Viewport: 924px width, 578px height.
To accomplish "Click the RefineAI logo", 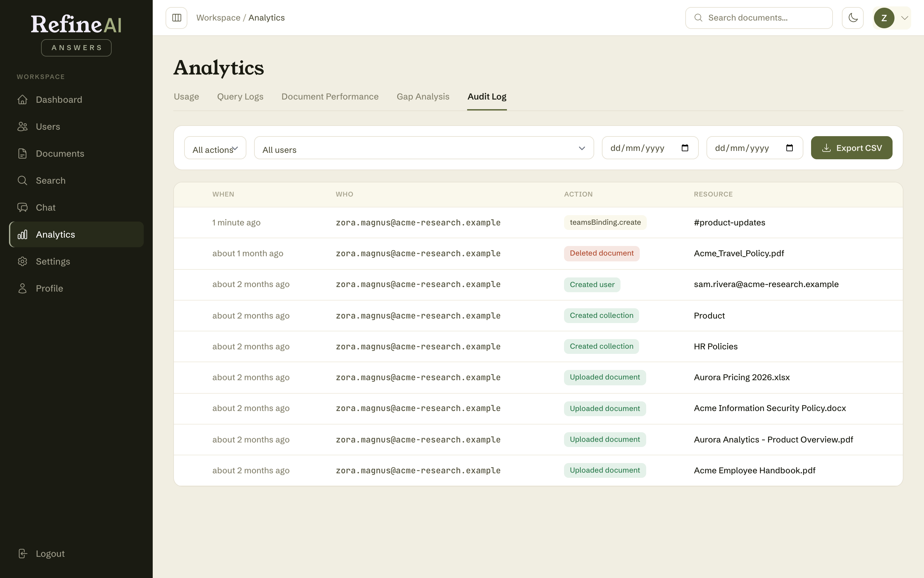I will pos(76,24).
